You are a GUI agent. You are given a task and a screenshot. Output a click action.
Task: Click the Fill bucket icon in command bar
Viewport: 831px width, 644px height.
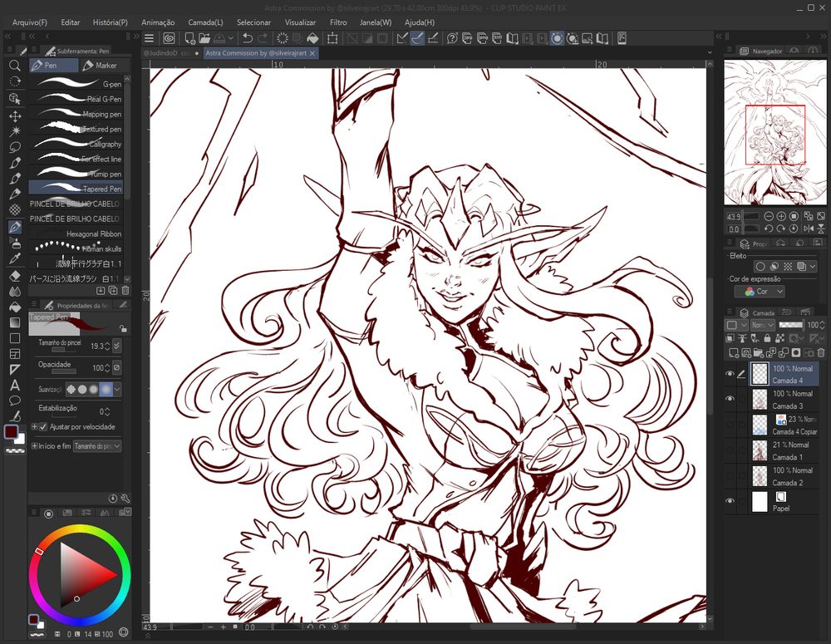point(312,38)
